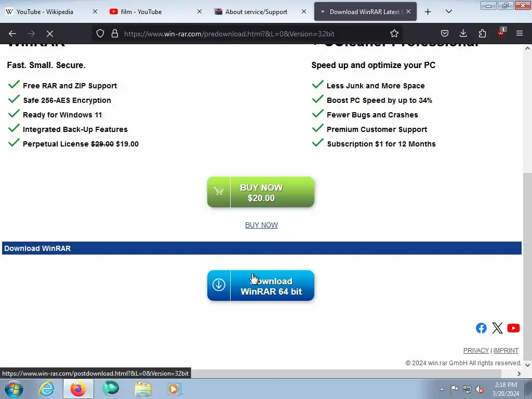Click the shopping cart icon on Buy button
This screenshot has width=532, height=399.
[x=219, y=191]
